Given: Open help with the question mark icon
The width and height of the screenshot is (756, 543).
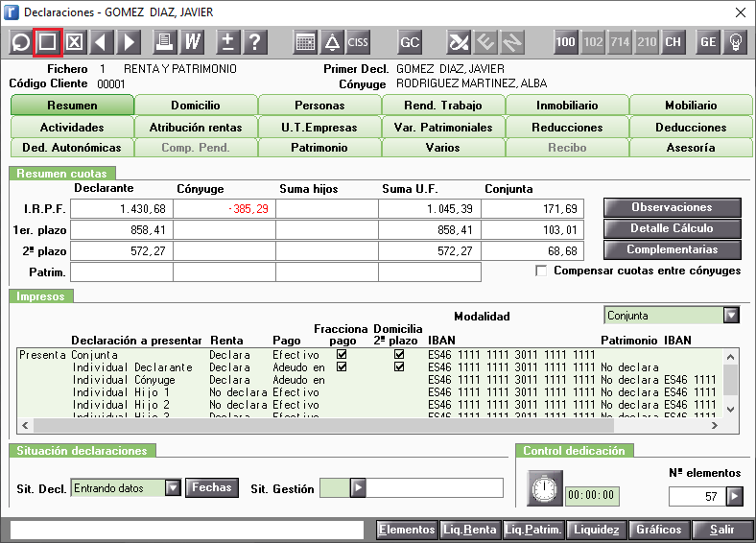Looking at the screenshot, I should (x=255, y=42).
